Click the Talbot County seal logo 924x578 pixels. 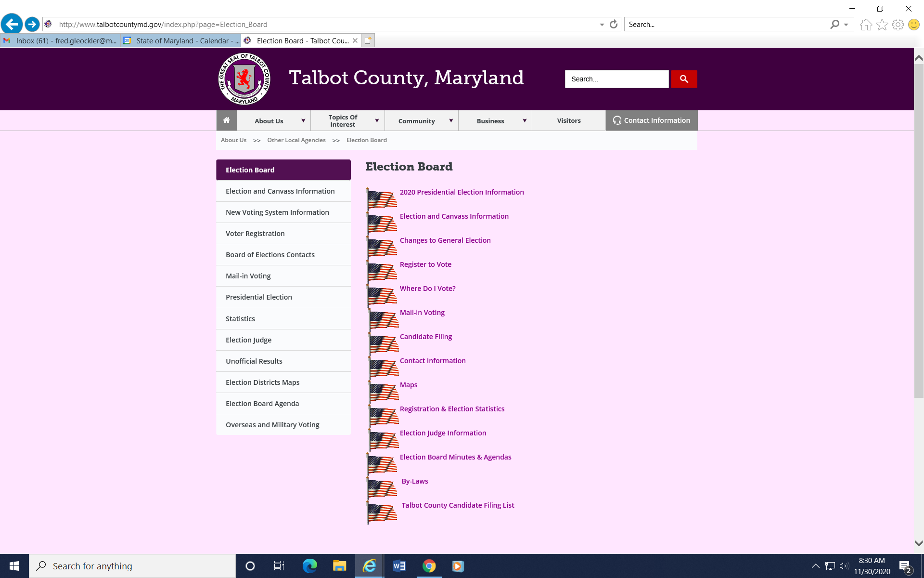tap(244, 79)
